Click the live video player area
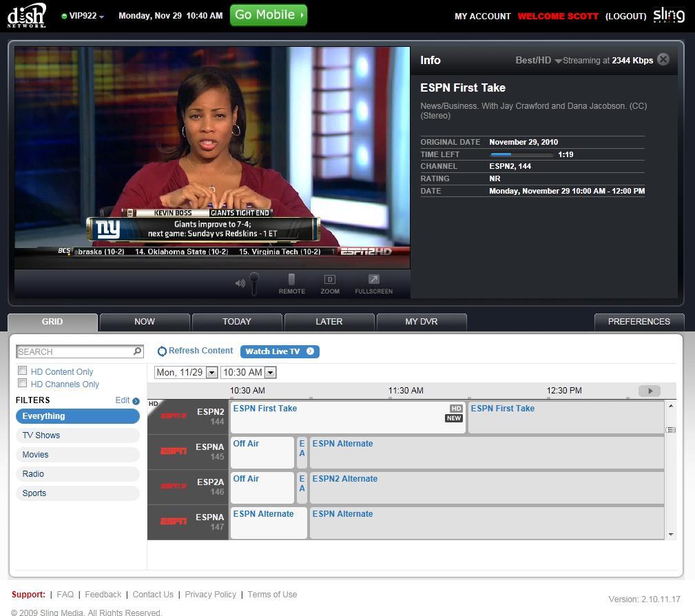This screenshot has height=616, width=695. pos(212,157)
